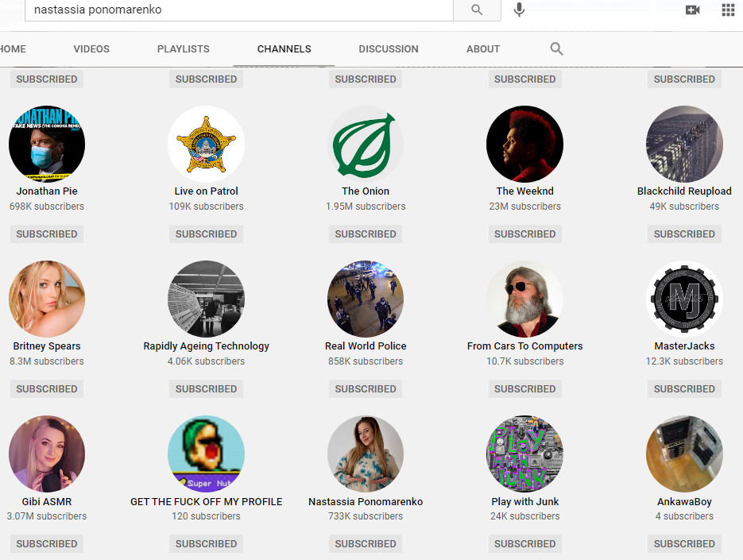Open The Onion green logo avatar

tap(366, 144)
